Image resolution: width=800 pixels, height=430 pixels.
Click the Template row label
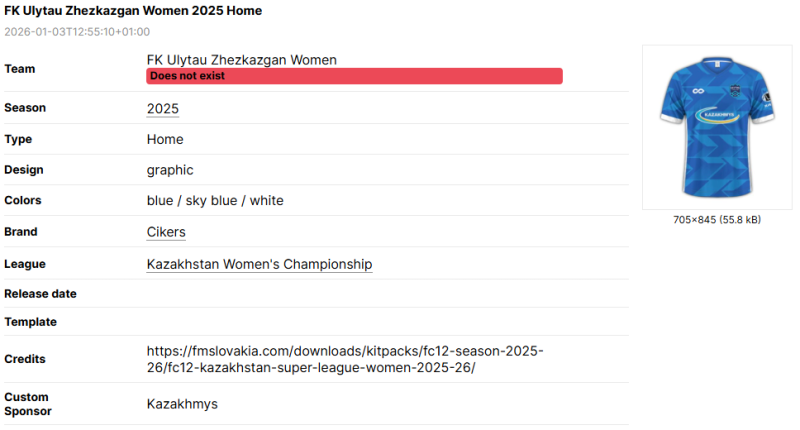click(30, 322)
